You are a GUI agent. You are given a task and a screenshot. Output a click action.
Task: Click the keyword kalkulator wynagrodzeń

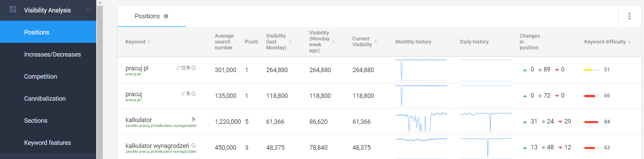click(157, 146)
